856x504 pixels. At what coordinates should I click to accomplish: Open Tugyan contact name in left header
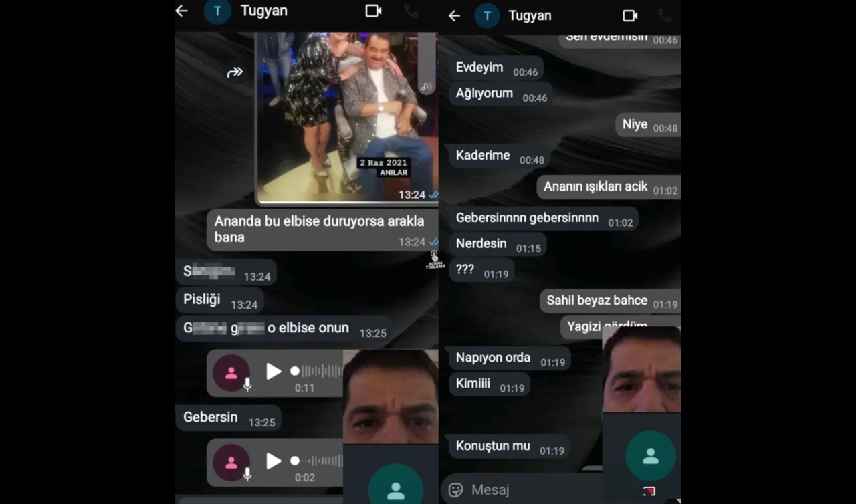point(263,11)
